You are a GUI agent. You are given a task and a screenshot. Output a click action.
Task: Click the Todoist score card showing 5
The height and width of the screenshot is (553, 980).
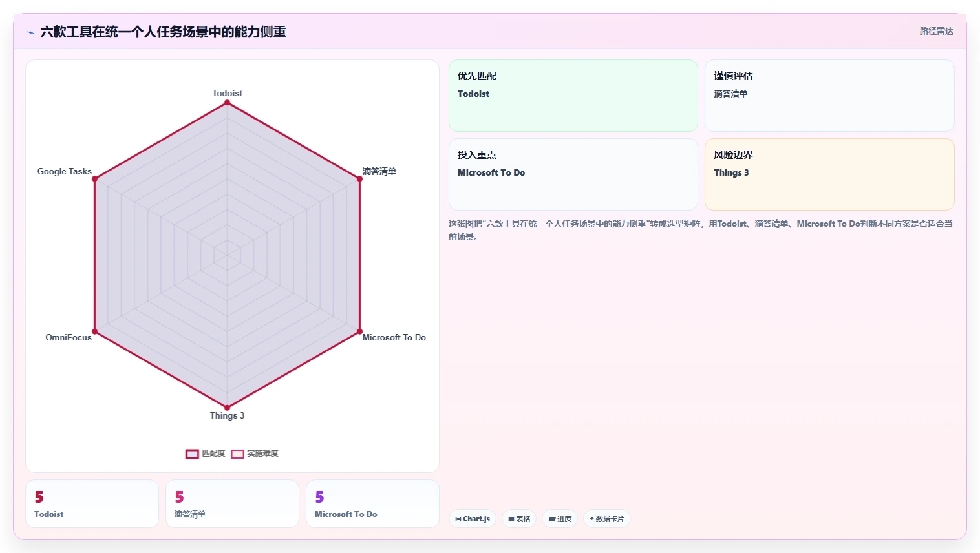coord(92,503)
